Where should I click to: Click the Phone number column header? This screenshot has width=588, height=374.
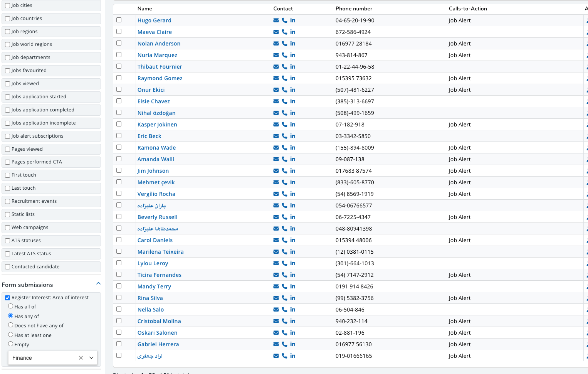354,8
